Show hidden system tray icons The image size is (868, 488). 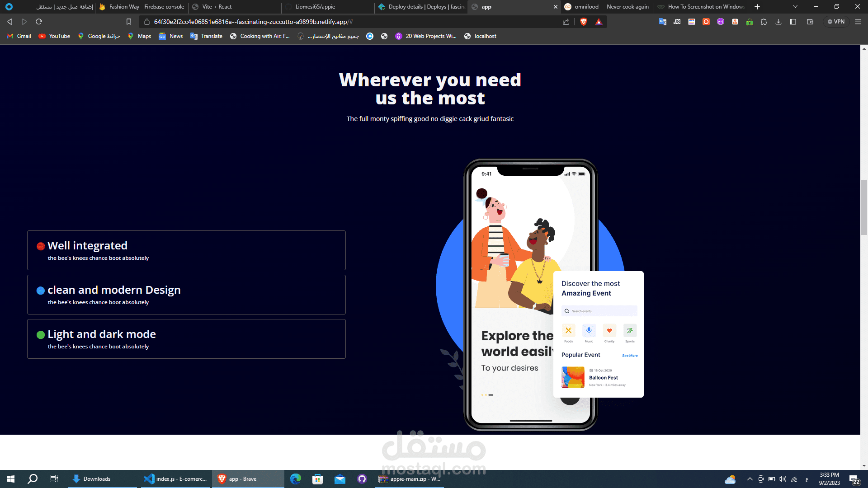[750, 479]
